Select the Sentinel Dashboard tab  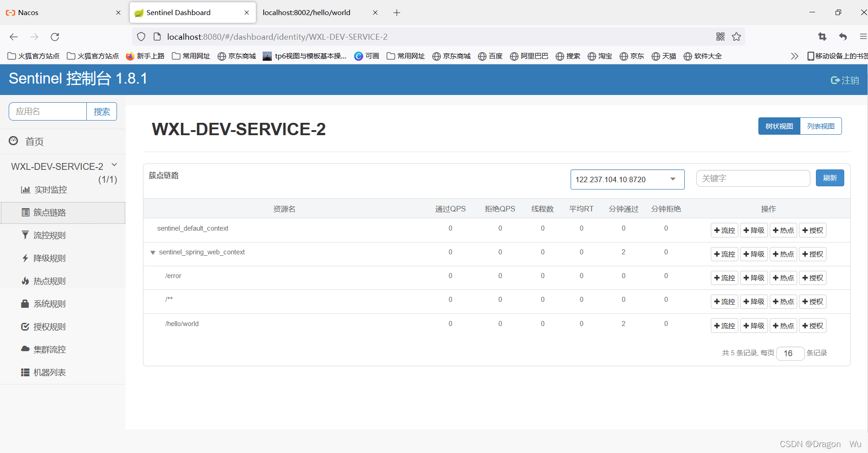[192, 13]
